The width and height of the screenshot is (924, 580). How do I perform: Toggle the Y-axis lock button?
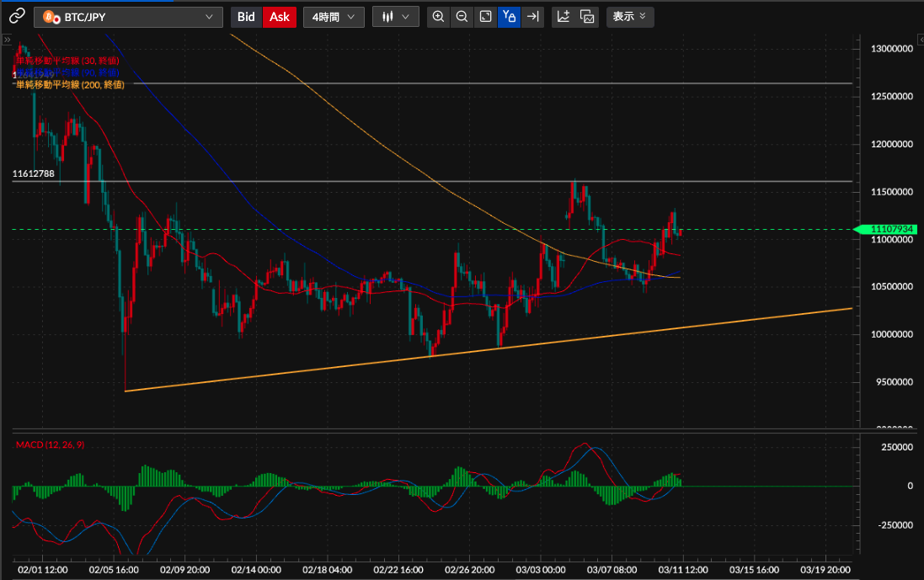click(509, 17)
